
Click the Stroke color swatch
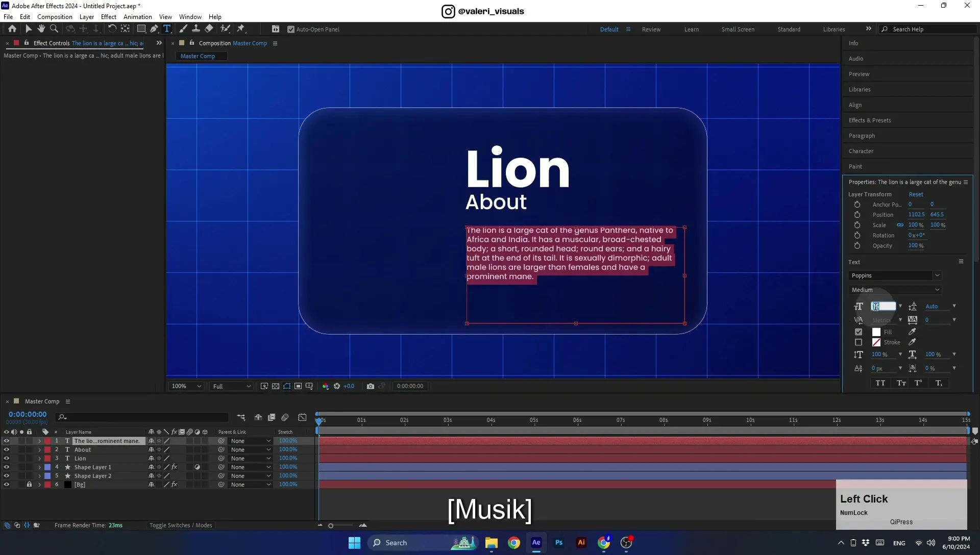click(876, 342)
